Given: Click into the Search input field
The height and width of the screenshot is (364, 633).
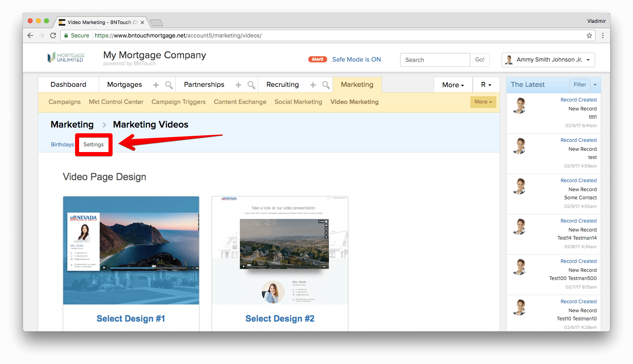Looking at the screenshot, I should 435,60.
